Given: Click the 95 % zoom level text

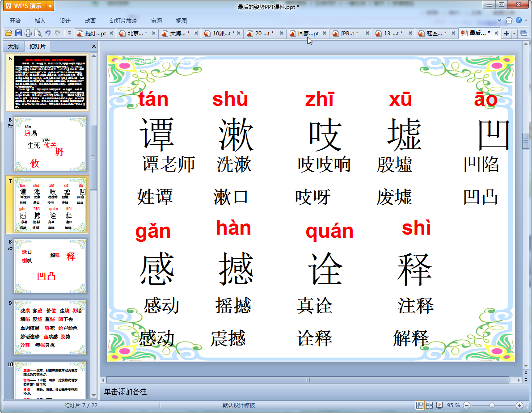Looking at the screenshot, I should (454, 405).
